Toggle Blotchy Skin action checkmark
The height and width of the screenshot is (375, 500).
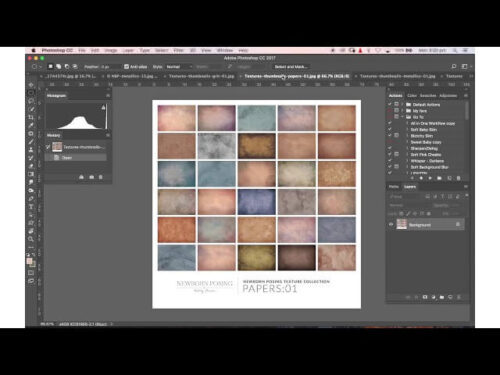point(390,135)
